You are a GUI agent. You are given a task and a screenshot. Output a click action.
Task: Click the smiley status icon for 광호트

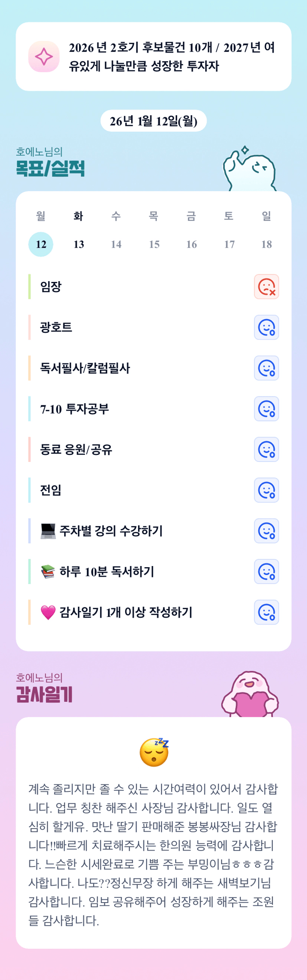point(266,327)
